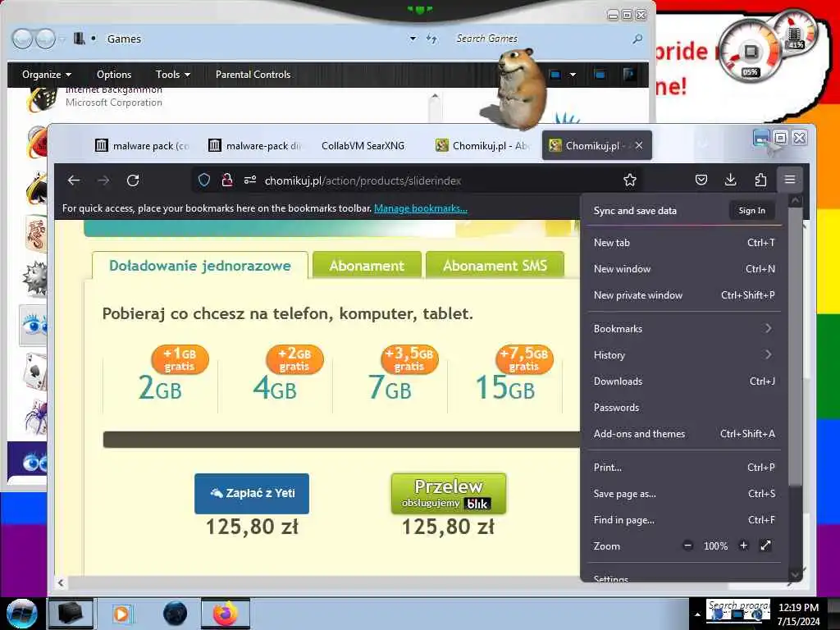Select New private window entry
Image resolution: width=840 pixels, height=630 pixels.
pyautogui.click(x=684, y=295)
